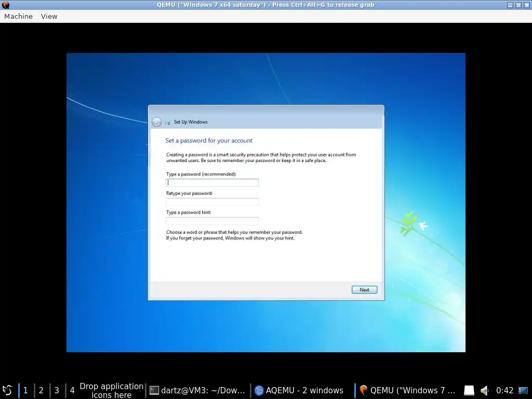Click the white tray icon beside speaker
The height and width of the screenshot is (399, 532).
pyautogui.click(x=469, y=391)
